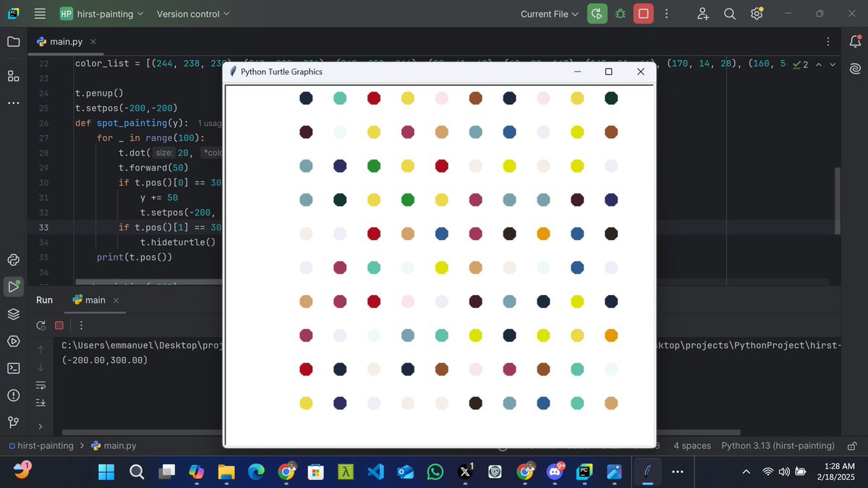Open the Python Packages tool window

pyautogui.click(x=14, y=314)
